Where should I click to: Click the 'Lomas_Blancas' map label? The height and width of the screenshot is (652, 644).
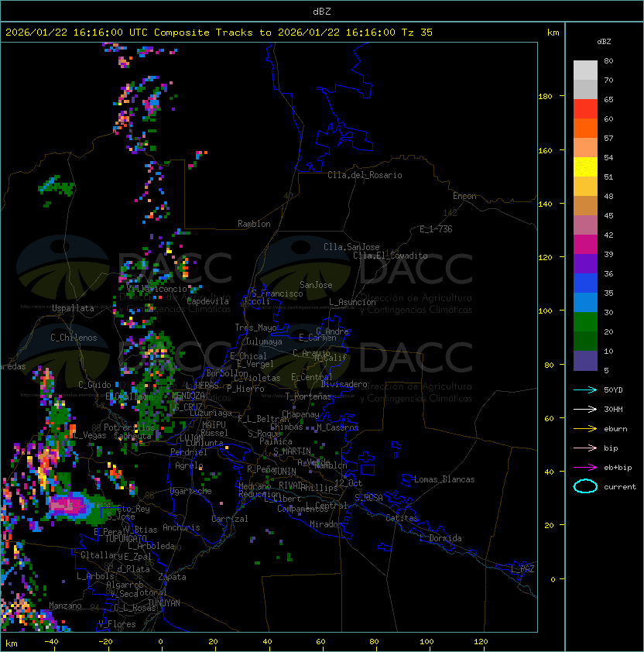pos(444,479)
